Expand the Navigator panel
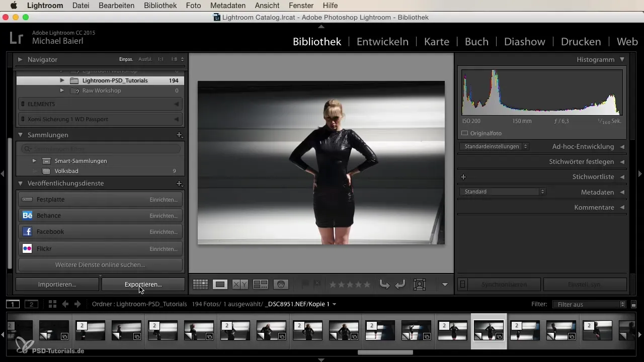This screenshot has height=362, width=644. click(x=21, y=59)
